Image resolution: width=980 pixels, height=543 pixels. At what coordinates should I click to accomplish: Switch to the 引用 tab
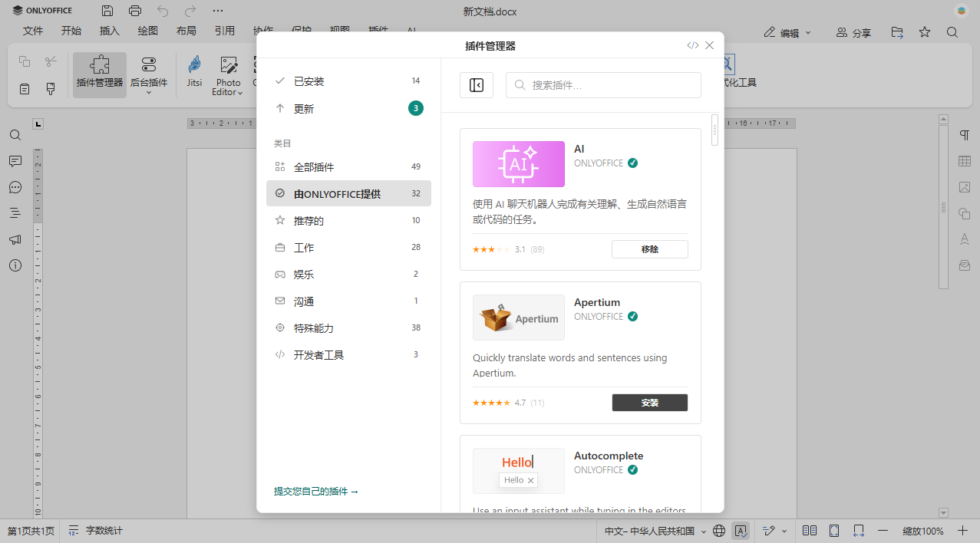click(225, 31)
